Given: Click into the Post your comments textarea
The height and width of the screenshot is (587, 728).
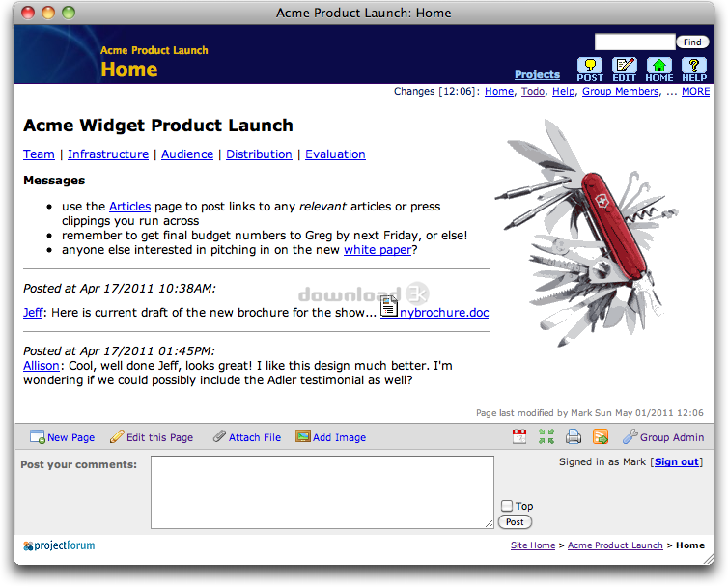Looking at the screenshot, I should tap(322, 492).
